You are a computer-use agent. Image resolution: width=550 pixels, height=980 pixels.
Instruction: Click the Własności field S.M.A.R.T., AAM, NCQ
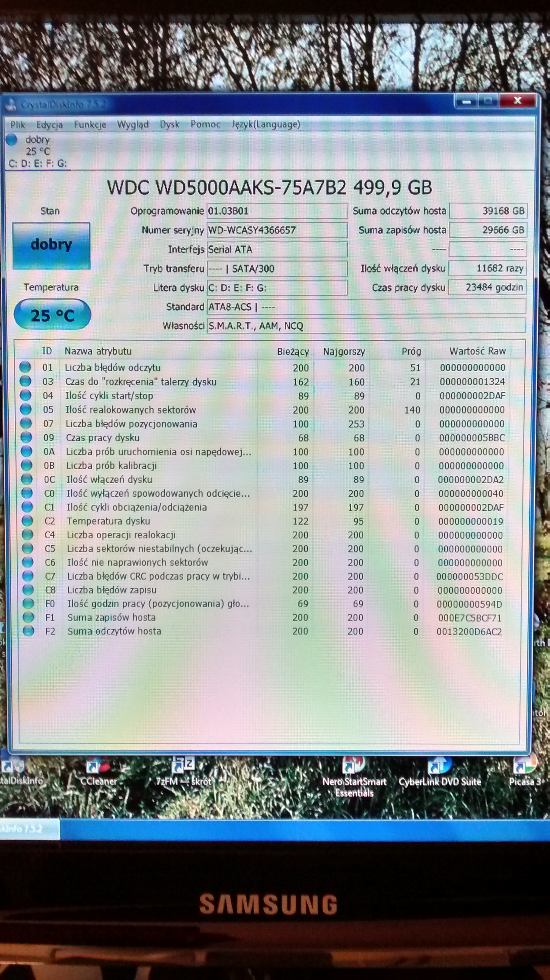(x=366, y=326)
